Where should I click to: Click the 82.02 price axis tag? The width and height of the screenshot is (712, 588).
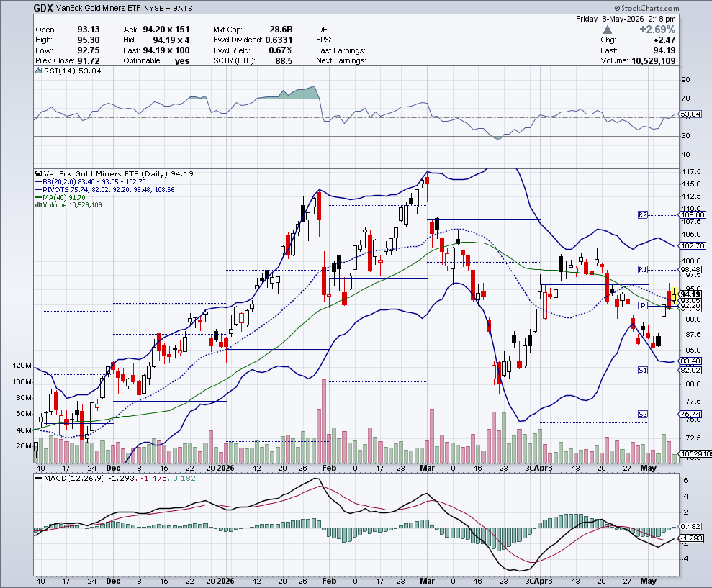[x=690, y=371]
